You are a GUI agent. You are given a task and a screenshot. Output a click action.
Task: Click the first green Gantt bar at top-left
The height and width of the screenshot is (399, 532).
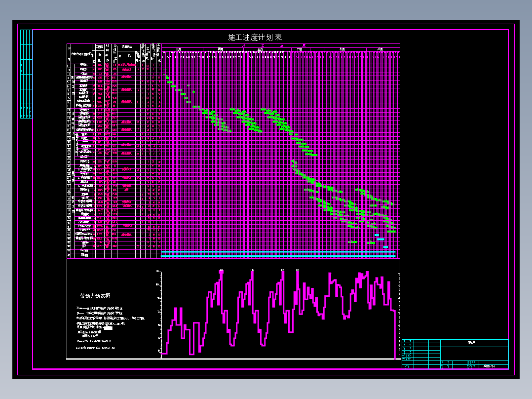coord(168,77)
